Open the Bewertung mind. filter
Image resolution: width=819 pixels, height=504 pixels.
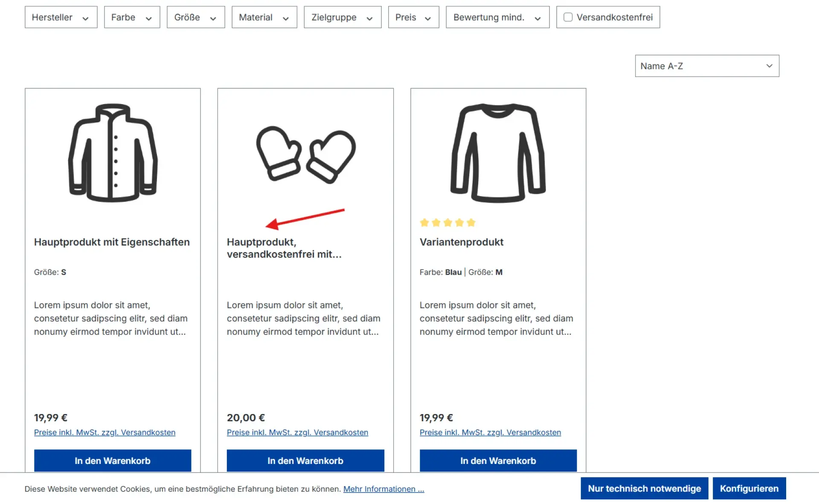pyautogui.click(x=497, y=17)
